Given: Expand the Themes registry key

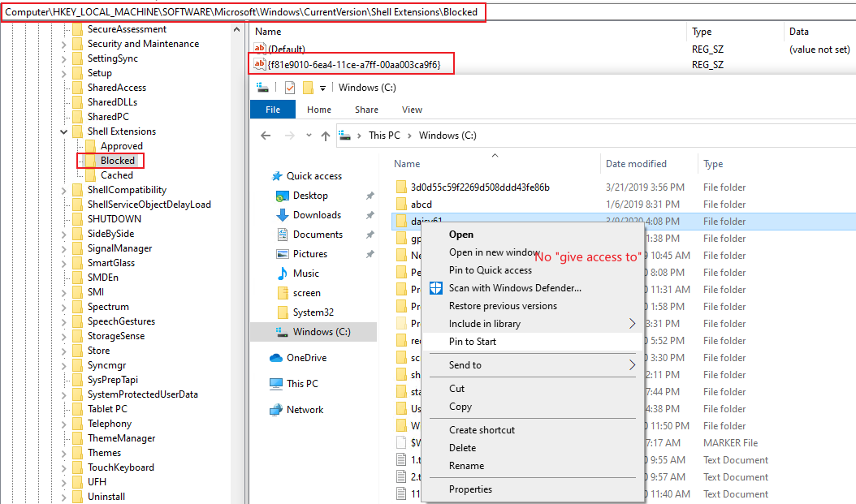Looking at the screenshot, I should coord(64,453).
